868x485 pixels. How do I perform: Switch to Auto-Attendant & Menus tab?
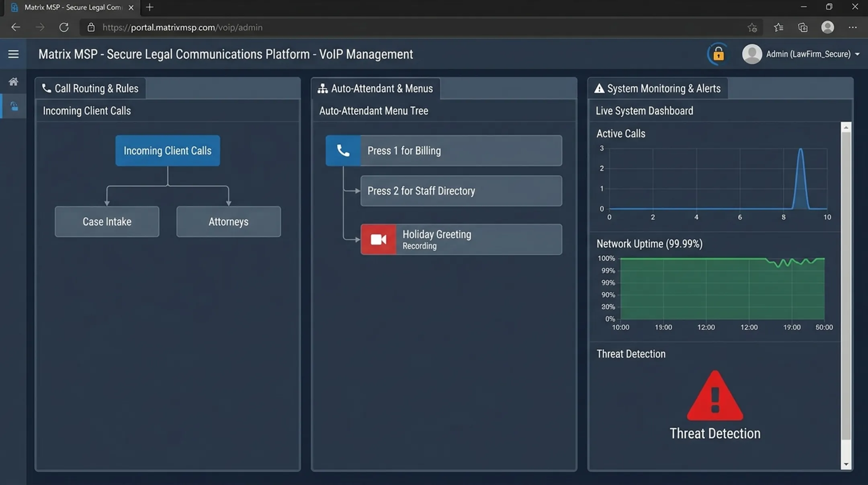point(376,88)
